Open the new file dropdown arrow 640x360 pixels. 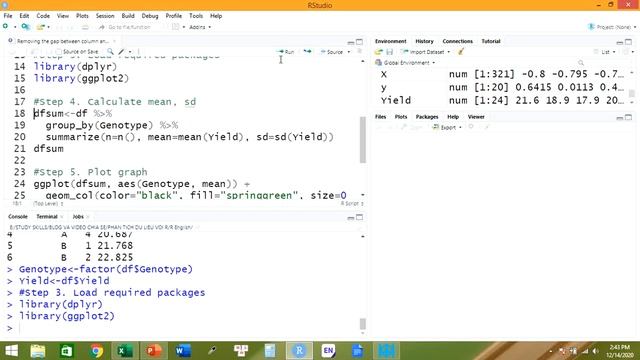[15, 27]
